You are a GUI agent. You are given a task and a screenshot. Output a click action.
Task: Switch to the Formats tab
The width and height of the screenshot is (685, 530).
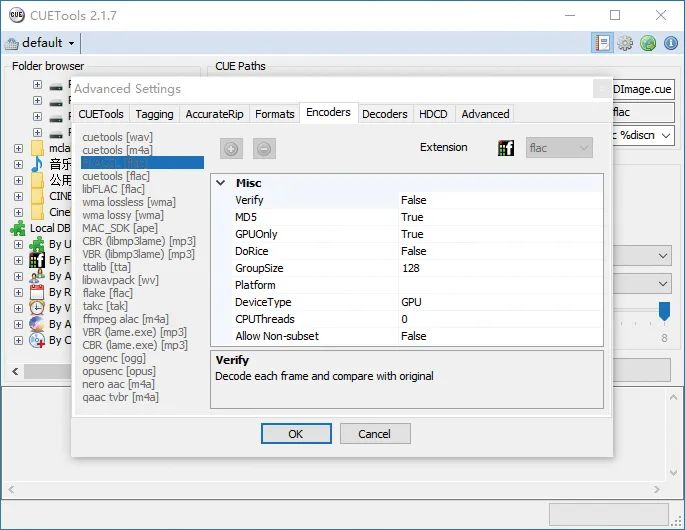tap(274, 114)
